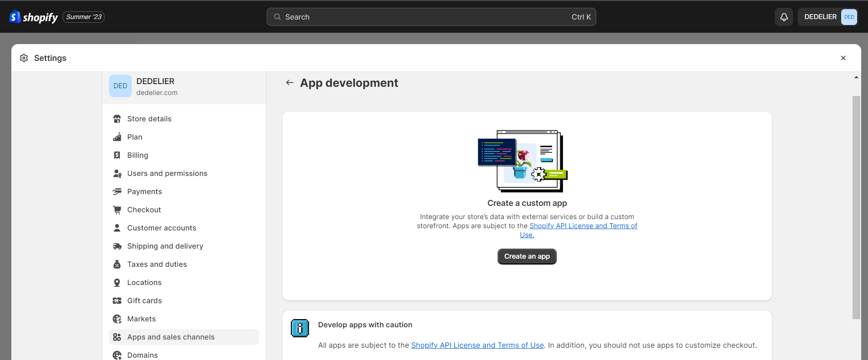Click the DED store avatar in sidebar
The height and width of the screenshot is (360, 868).
pos(120,86)
